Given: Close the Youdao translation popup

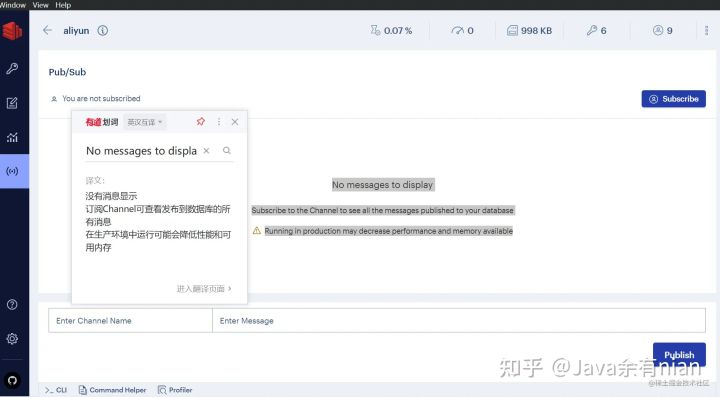Looking at the screenshot, I should point(235,122).
